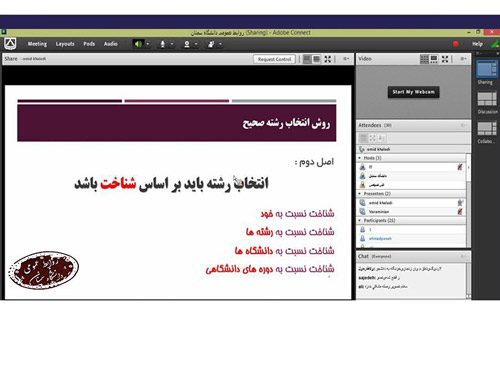500x375 pixels.
Task: Click the speaker audio icon in toolbar
Action: [138, 44]
